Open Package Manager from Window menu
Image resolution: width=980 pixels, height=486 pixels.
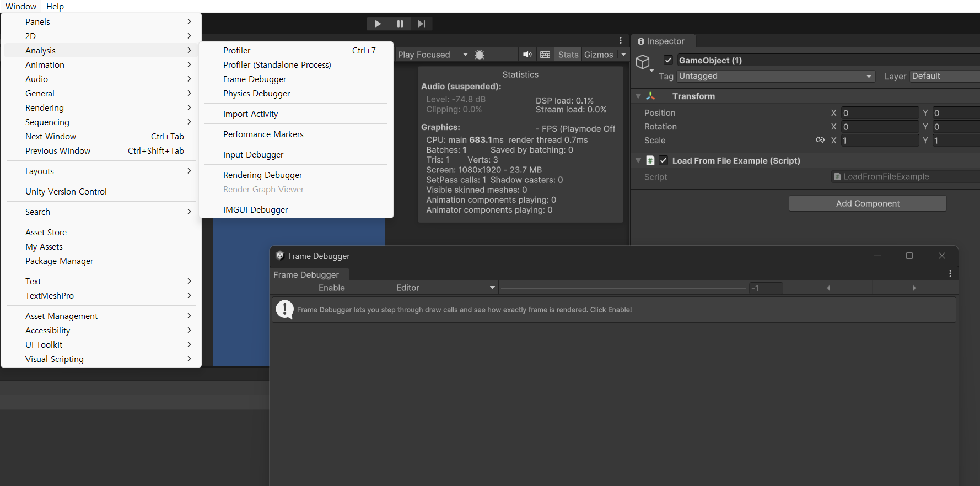[x=101, y=261]
